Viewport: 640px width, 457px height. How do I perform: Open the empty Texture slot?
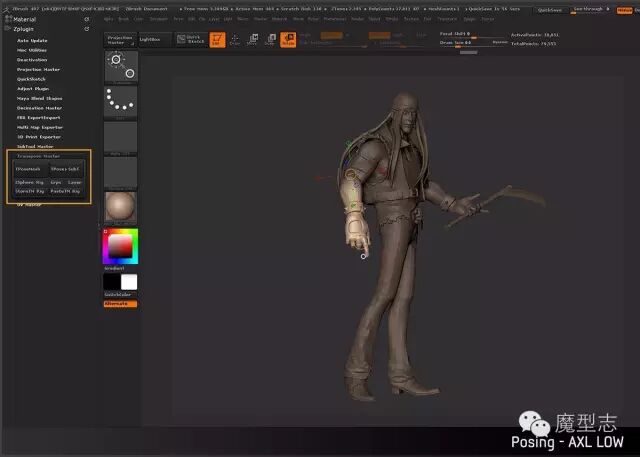click(x=121, y=174)
